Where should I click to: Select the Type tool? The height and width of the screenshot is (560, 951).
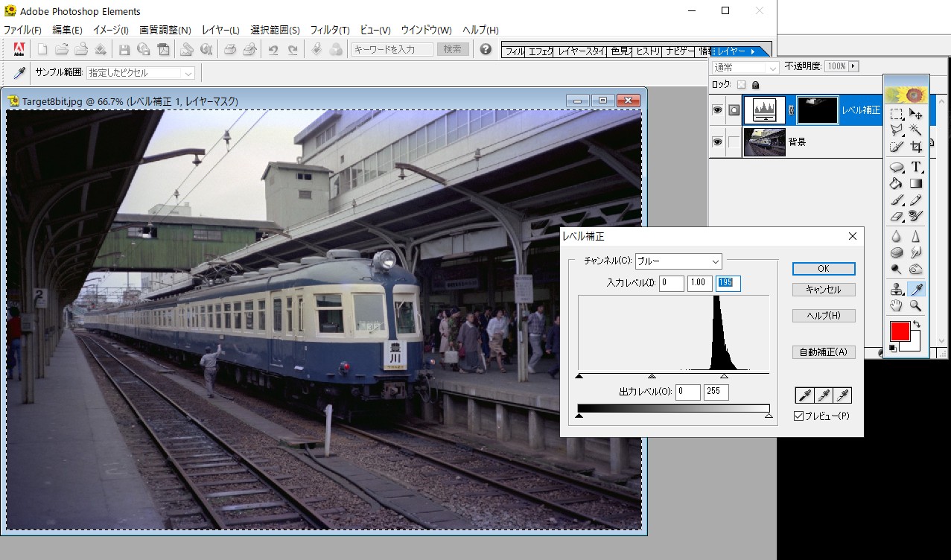click(916, 167)
